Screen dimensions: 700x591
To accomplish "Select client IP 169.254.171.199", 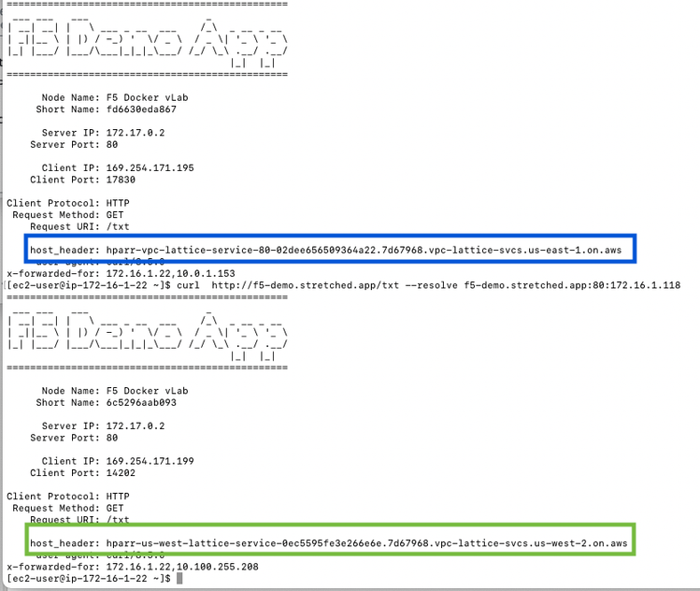I will (150, 461).
